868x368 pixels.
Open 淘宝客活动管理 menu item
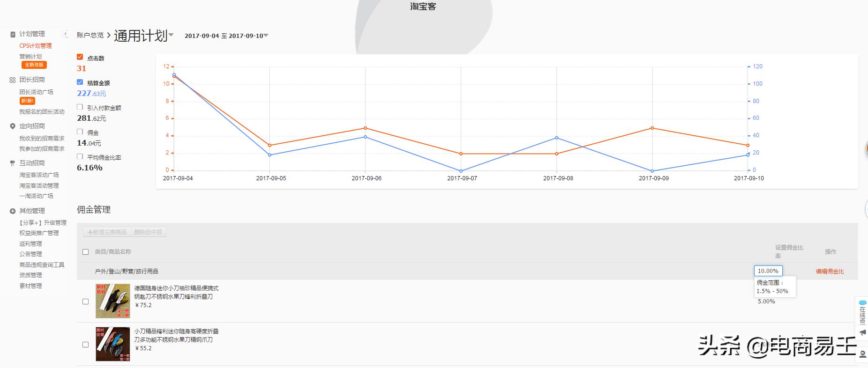[39, 186]
